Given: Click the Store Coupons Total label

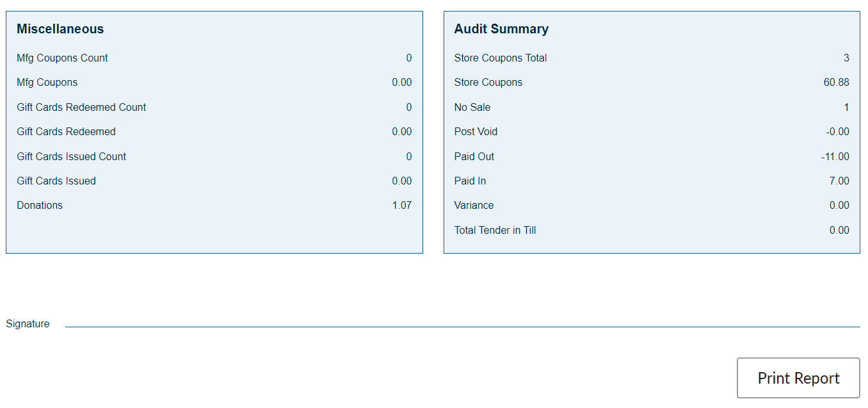Looking at the screenshot, I should tap(501, 58).
